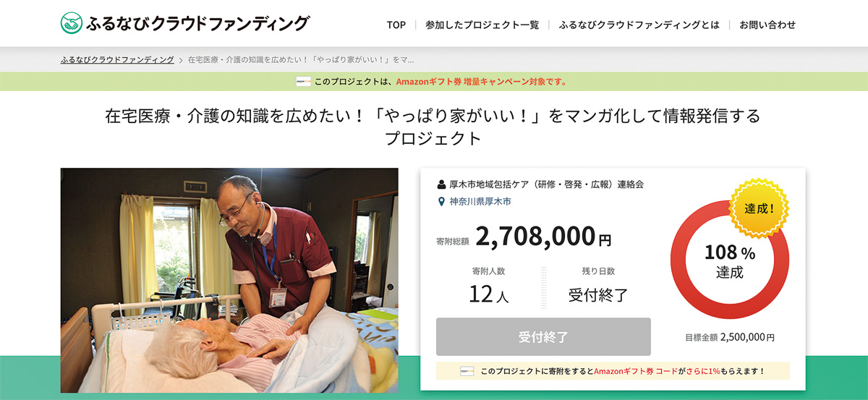Click the project title heading
This screenshot has height=400, width=868.
point(433,127)
